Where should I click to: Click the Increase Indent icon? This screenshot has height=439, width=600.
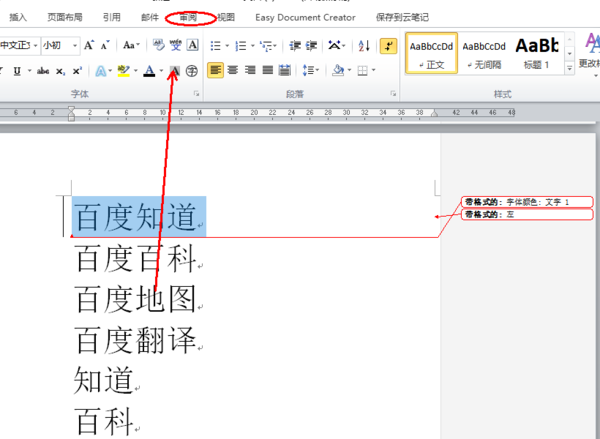tap(311, 46)
